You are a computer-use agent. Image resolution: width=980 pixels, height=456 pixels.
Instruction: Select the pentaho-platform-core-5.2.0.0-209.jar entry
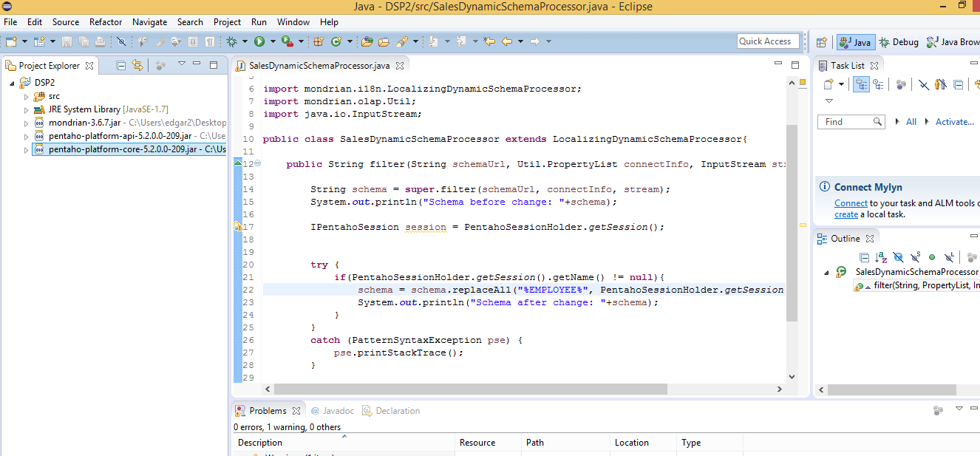(x=129, y=149)
